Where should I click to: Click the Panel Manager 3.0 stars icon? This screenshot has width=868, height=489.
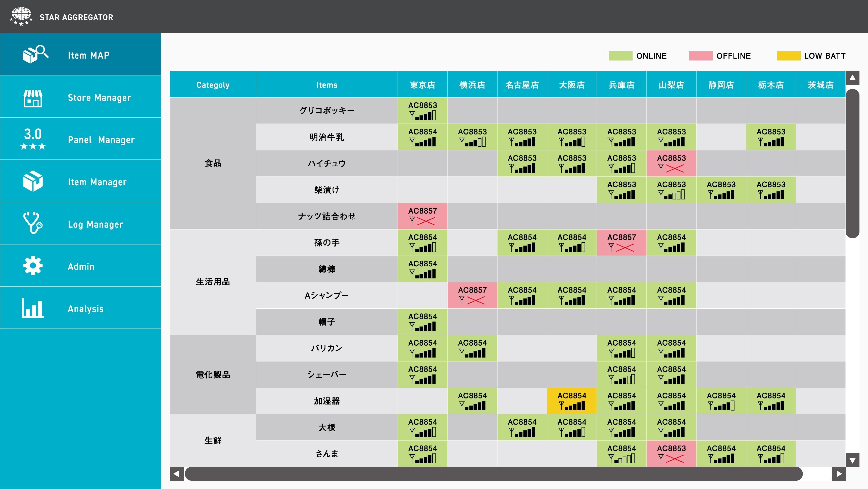tap(33, 139)
